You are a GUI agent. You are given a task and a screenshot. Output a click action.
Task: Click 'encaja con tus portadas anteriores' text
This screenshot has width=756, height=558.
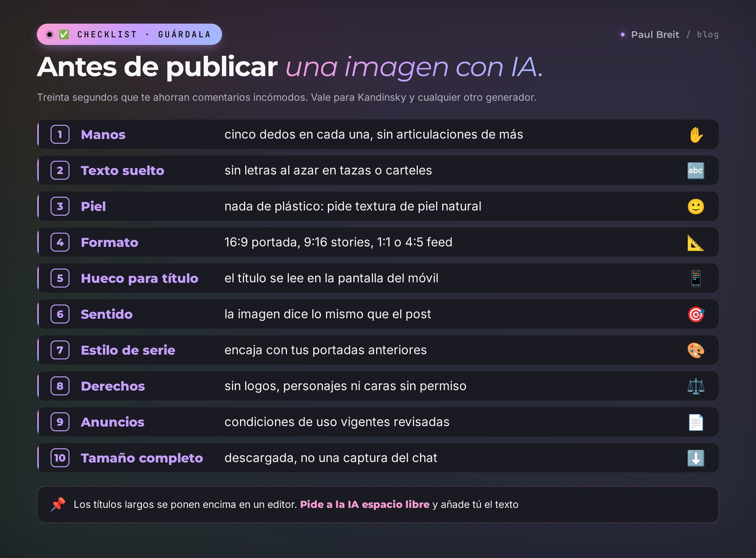[326, 350]
